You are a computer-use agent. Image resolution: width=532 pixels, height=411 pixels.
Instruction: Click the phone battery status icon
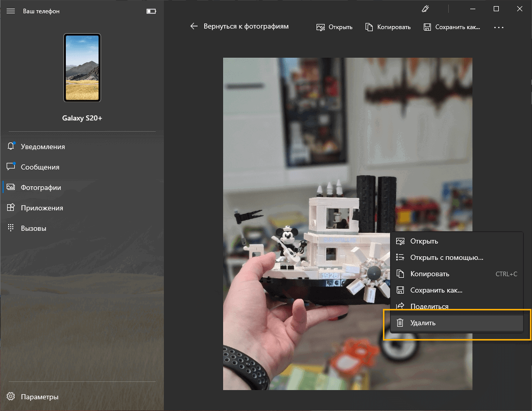point(151,11)
